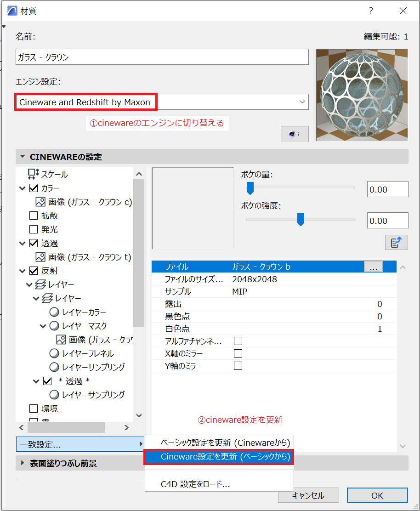Open the 一致設定... menu button
The height and width of the screenshot is (511, 420).
80,444
